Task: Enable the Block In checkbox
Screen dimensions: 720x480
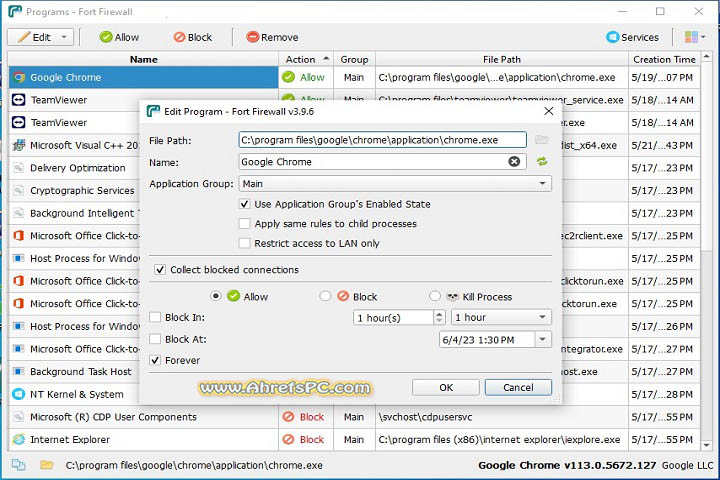Action: click(155, 317)
